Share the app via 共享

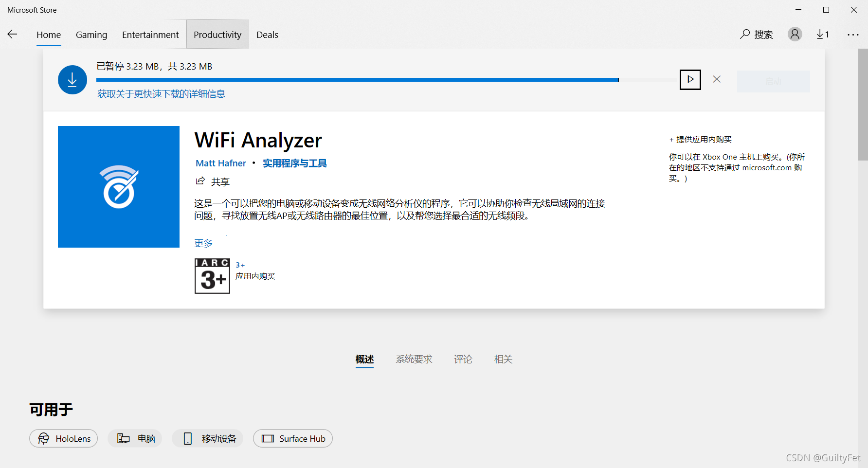point(213,181)
